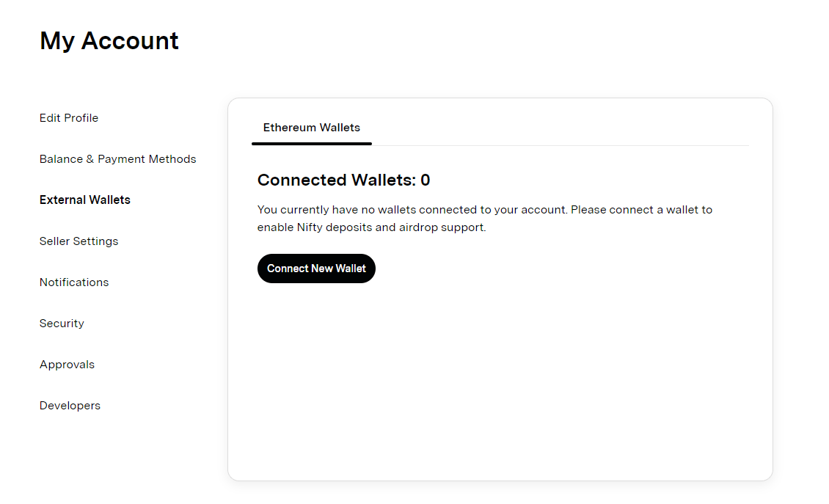Image resolution: width=829 pixels, height=504 pixels.
Task: Click the word "Account" in the page header
Action: pyautogui.click(x=130, y=41)
